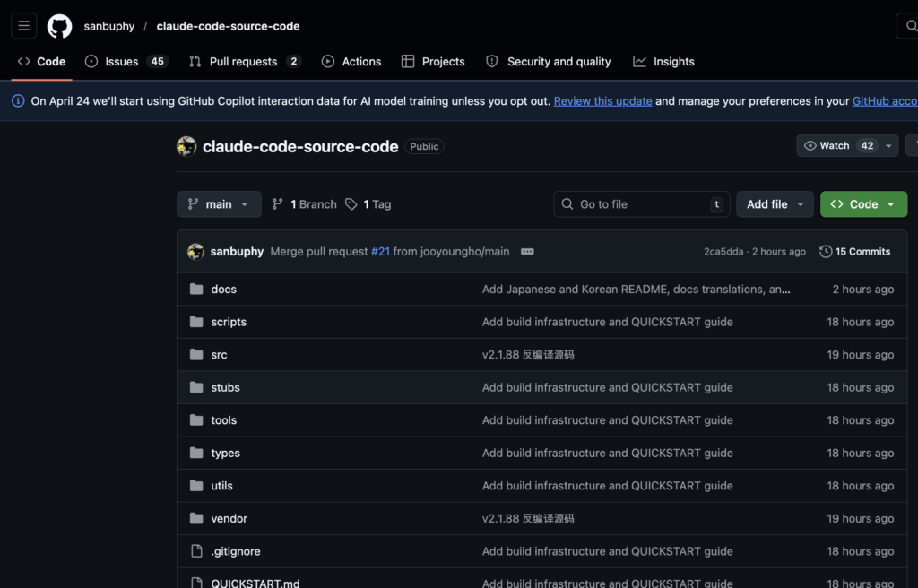Click the folder icon for tools
918x588 pixels.
coord(196,419)
